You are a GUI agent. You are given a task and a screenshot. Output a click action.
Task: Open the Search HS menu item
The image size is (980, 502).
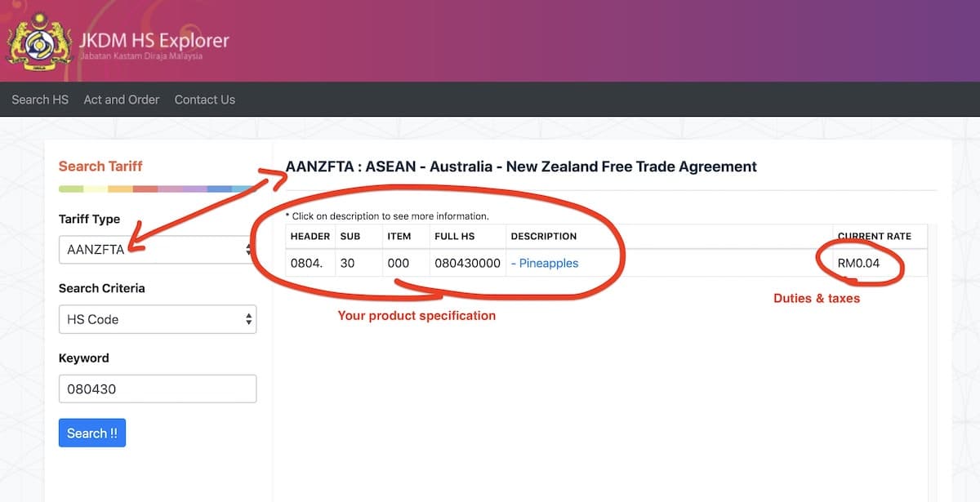[39, 99]
